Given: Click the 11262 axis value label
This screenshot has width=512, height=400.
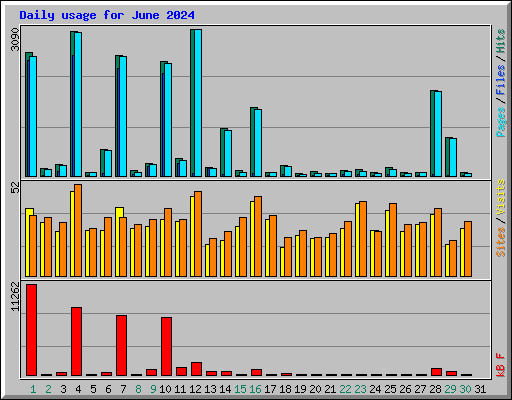Looking at the screenshot, I should 15,297.
